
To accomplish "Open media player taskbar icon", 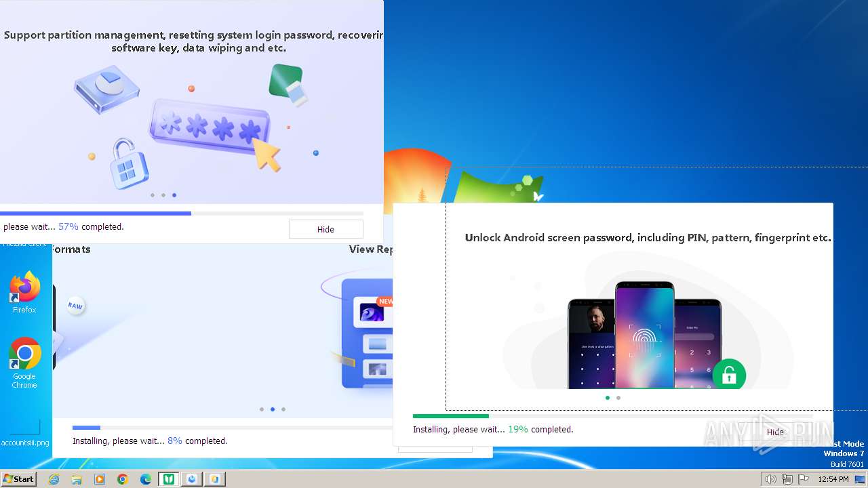I will click(100, 479).
